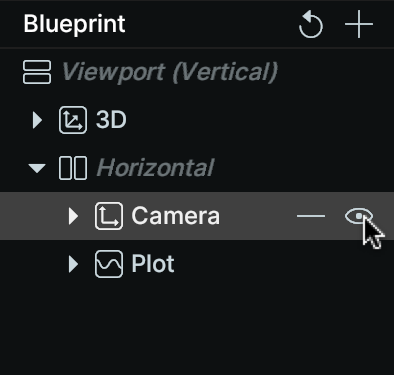Remove the Camera view using the minus icon
The image size is (394, 375).
pos(311,216)
